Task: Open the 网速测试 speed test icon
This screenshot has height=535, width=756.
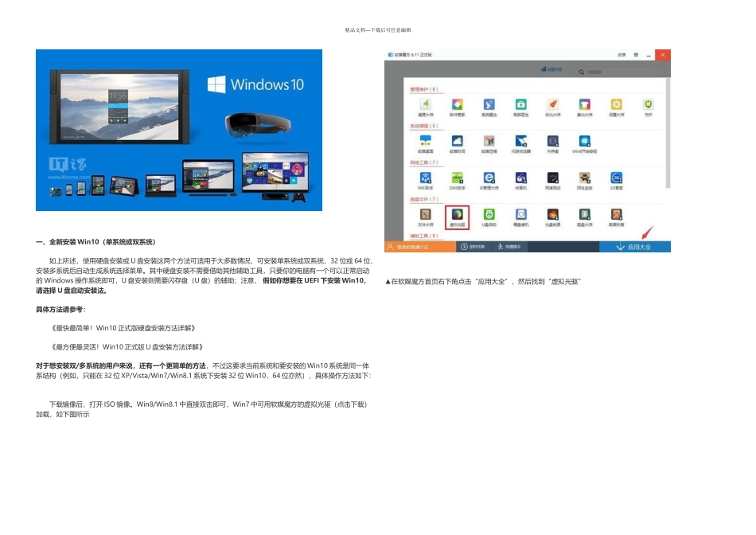Action: tap(552, 178)
